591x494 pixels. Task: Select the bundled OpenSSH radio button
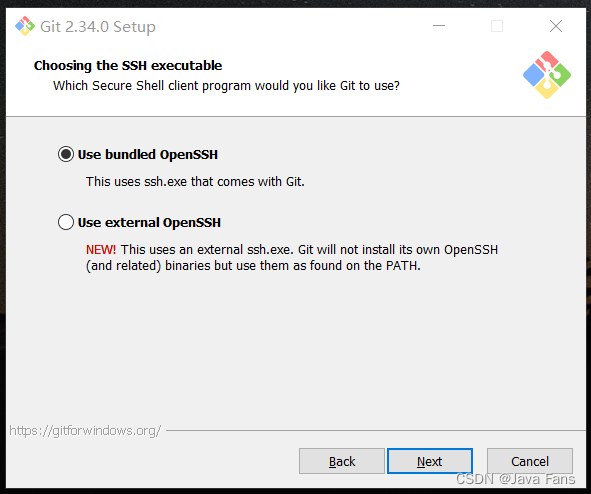(66, 154)
